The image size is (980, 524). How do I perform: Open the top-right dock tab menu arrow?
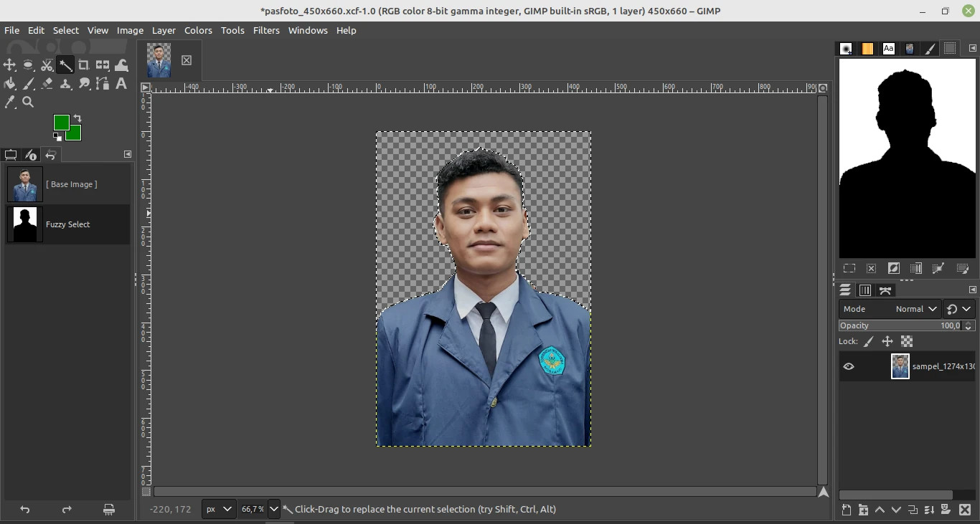[972, 48]
